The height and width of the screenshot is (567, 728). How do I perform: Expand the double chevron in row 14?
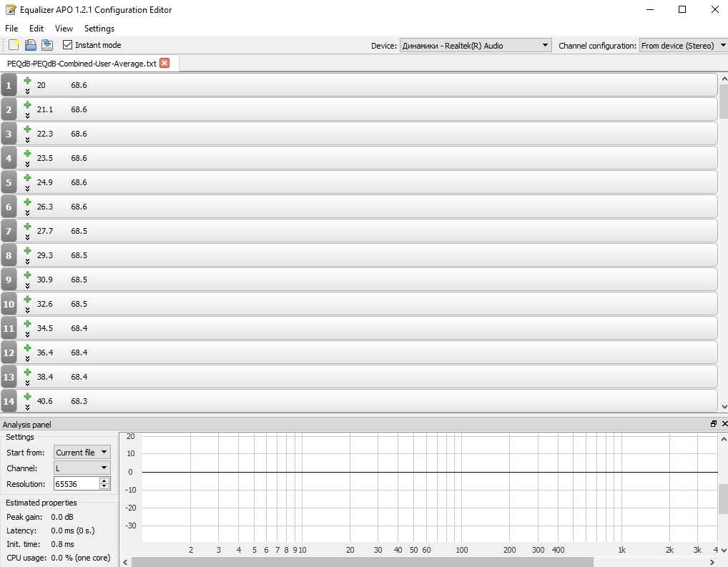(27, 407)
